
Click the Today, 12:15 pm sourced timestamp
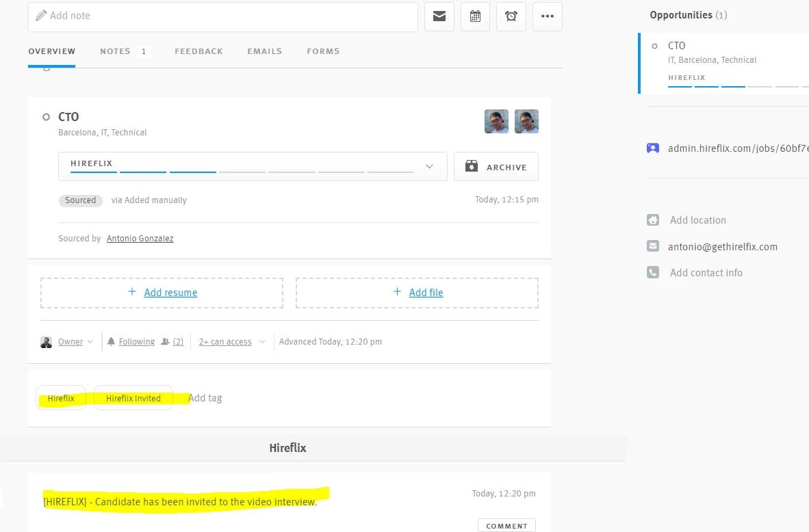pyautogui.click(x=506, y=200)
